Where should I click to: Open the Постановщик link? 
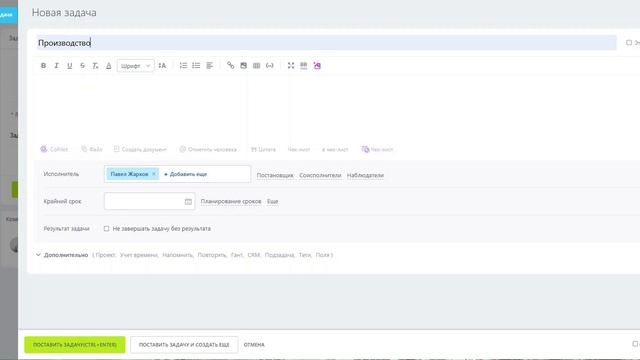[275, 176]
